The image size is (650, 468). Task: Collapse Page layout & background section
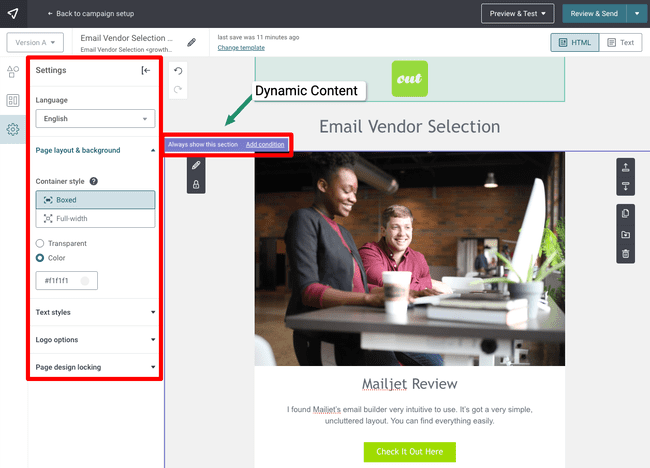tap(95, 150)
